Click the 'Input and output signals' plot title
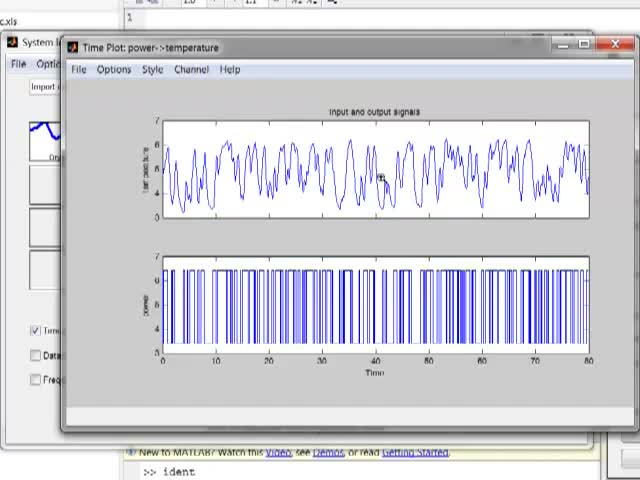This screenshot has width=640, height=480. click(374, 112)
